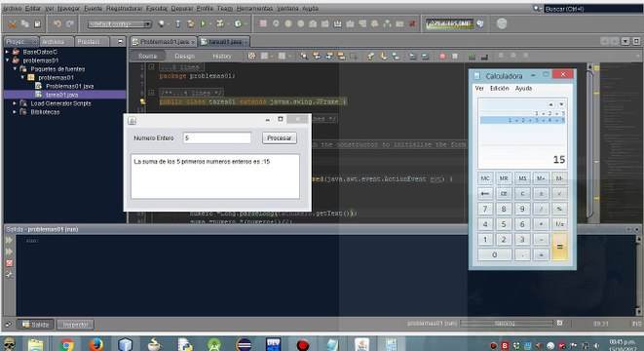Image resolution: width=644 pixels, height=351 pixels.
Task: Click the Cut scissors icon in toolbar
Action: (13, 24)
